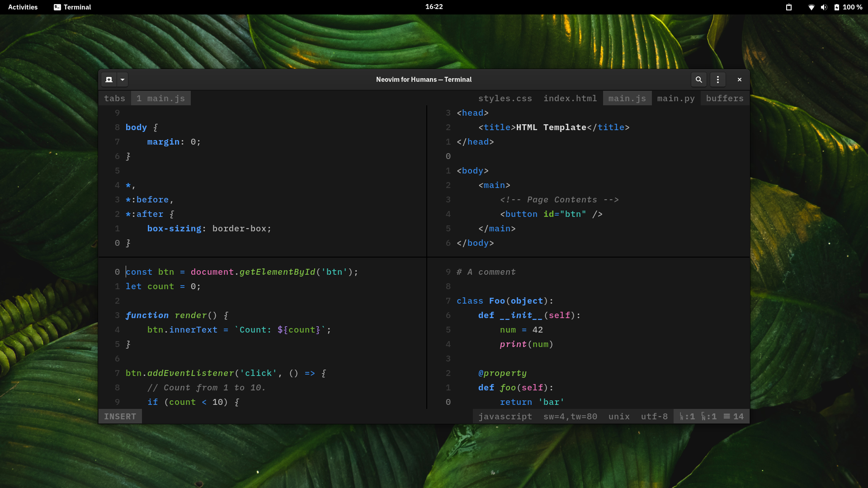Screen dimensions: 868x488
Task: Close the Neovim terminal window
Action: point(740,80)
